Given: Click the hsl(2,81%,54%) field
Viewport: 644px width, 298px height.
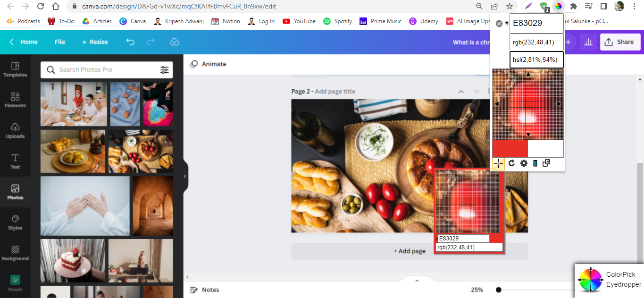Looking at the screenshot, I should 536,60.
